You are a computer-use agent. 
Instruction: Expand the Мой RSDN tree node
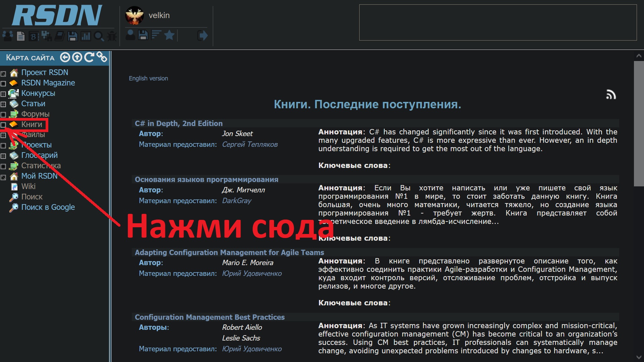[x=3, y=177]
